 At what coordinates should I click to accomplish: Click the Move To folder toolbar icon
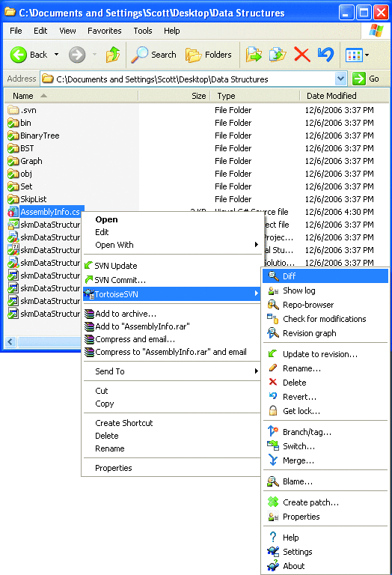pyautogui.click(x=254, y=55)
